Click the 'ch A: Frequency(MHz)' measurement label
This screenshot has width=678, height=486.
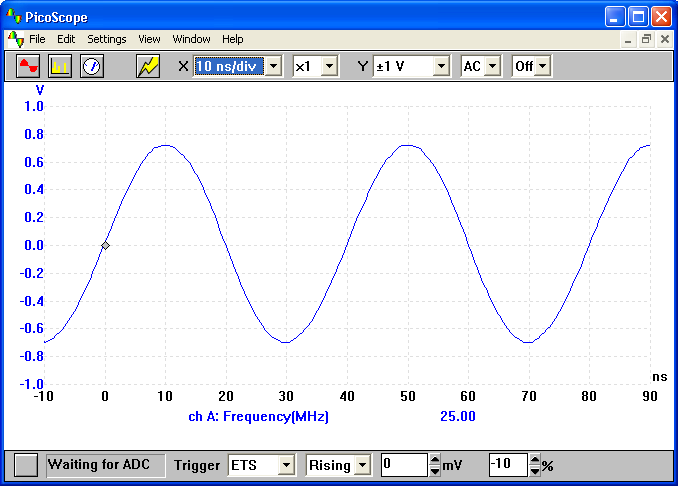[x=259, y=416]
